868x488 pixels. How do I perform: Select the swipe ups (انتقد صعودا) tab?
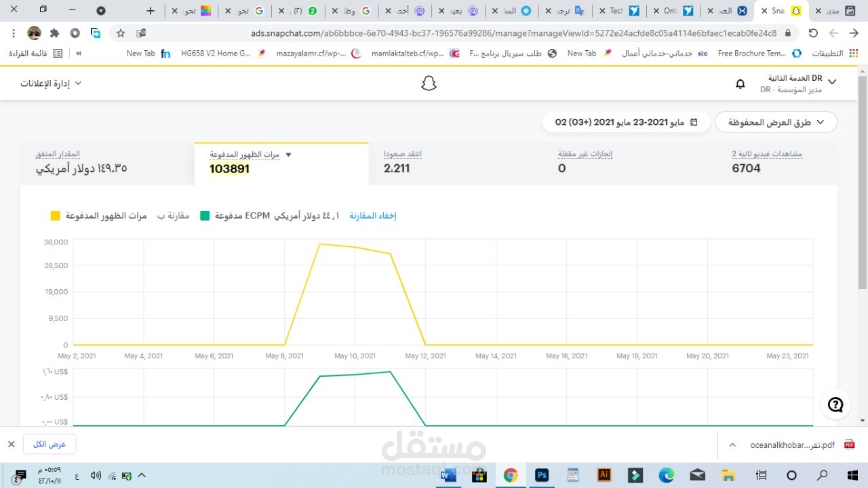(456, 164)
